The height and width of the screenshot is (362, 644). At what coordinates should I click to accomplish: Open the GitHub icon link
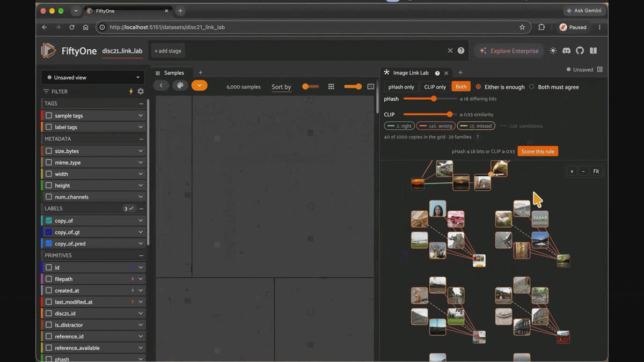580,50
